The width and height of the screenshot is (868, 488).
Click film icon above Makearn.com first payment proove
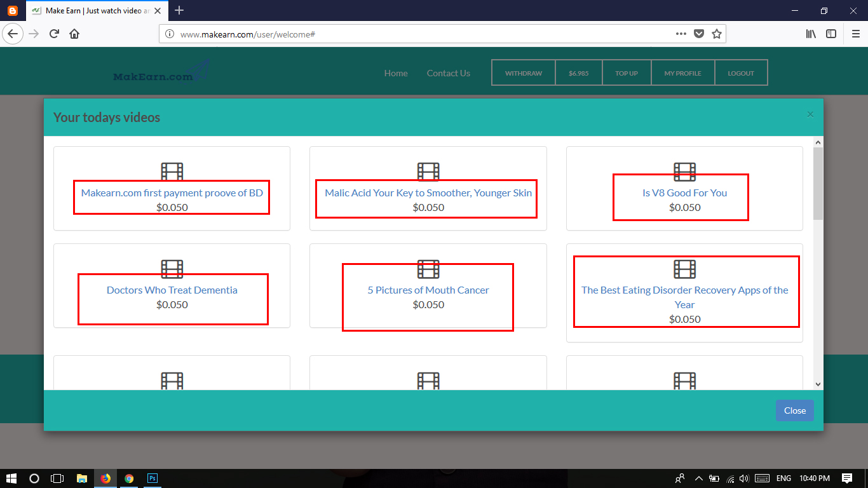(172, 172)
